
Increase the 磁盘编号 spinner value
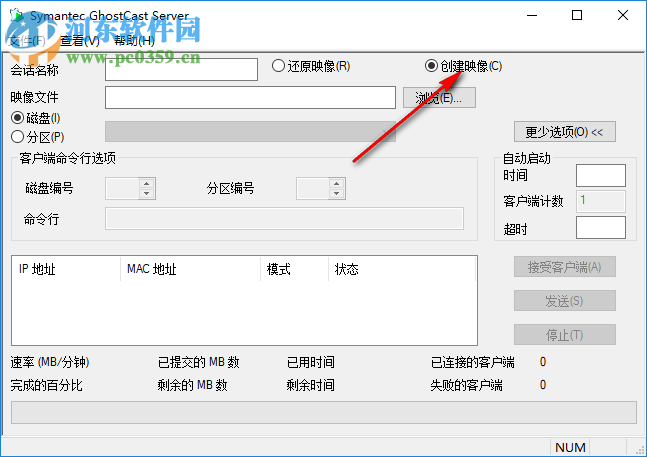[146, 183]
